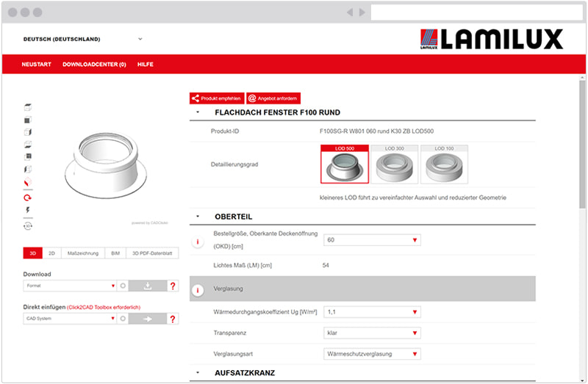Toggle the radio circle next to Format dropdown
The image size is (588, 384).
point(123,286)
